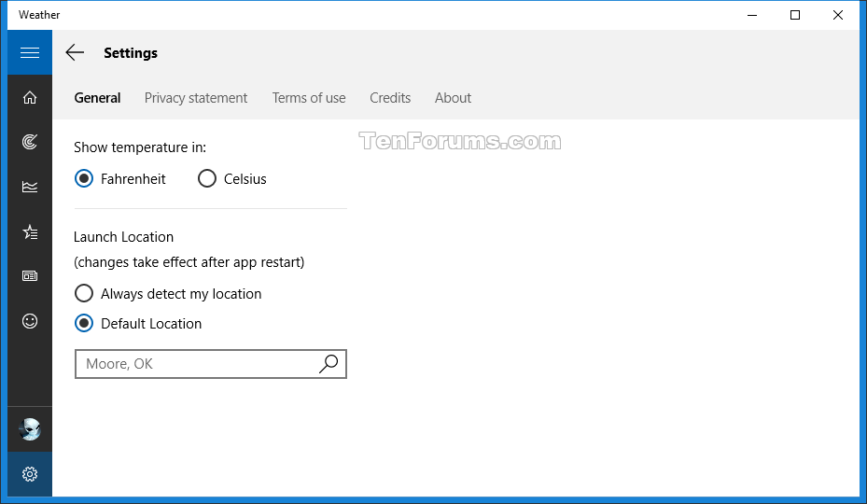Choose the Default Location option
The width and height of the screenshot is (867, 504).
coord(84,323)
